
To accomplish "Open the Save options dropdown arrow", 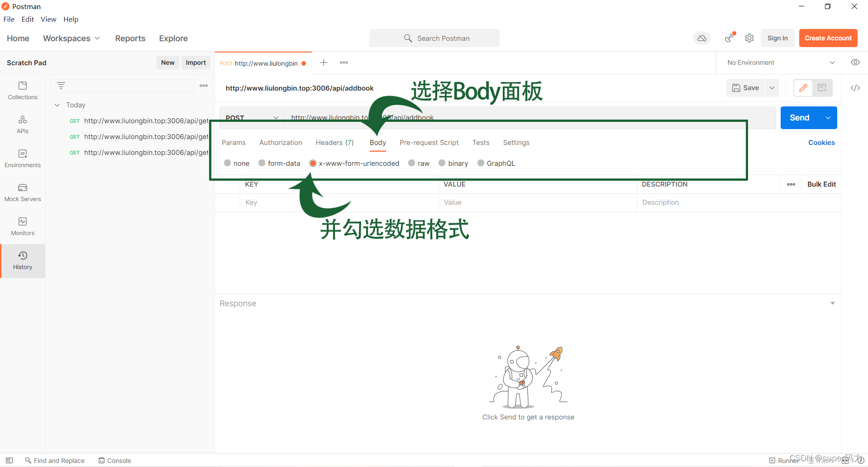I will 772,88.
